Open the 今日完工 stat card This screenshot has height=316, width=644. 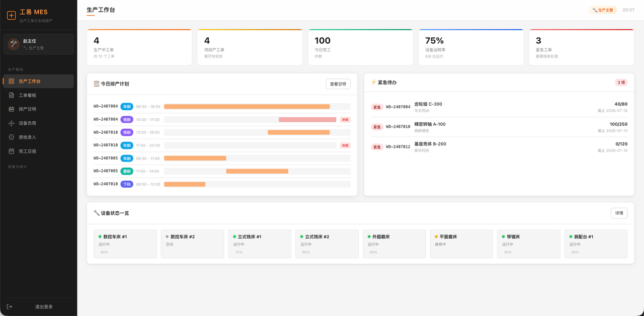(360, 47)
